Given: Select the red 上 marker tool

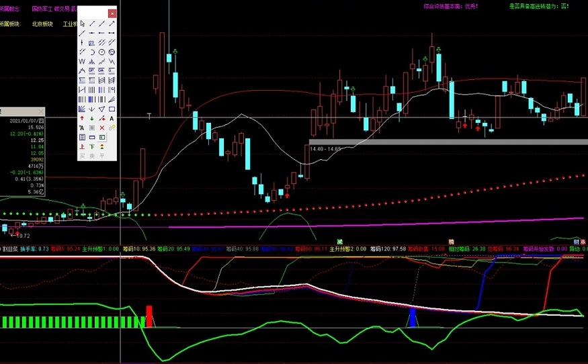Looking at the screenshot, I should click(x=82, y=146).
